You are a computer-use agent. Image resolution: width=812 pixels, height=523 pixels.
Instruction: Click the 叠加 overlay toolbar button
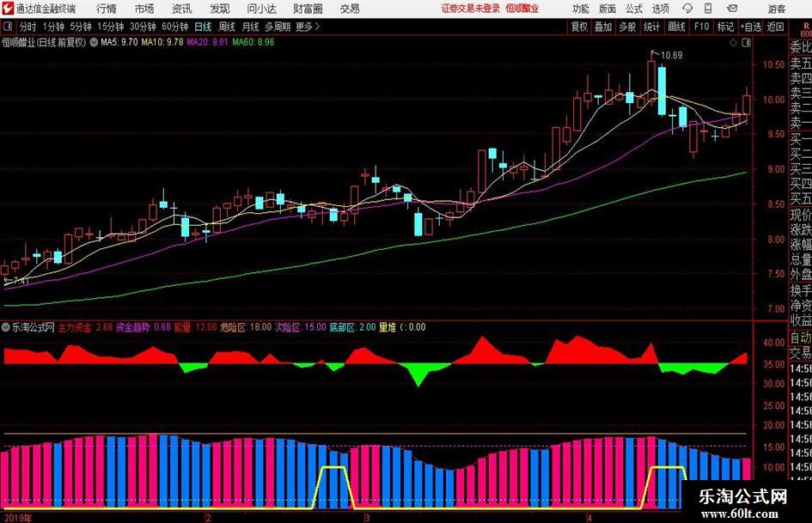pyautogui.click(x=603, y=27)
